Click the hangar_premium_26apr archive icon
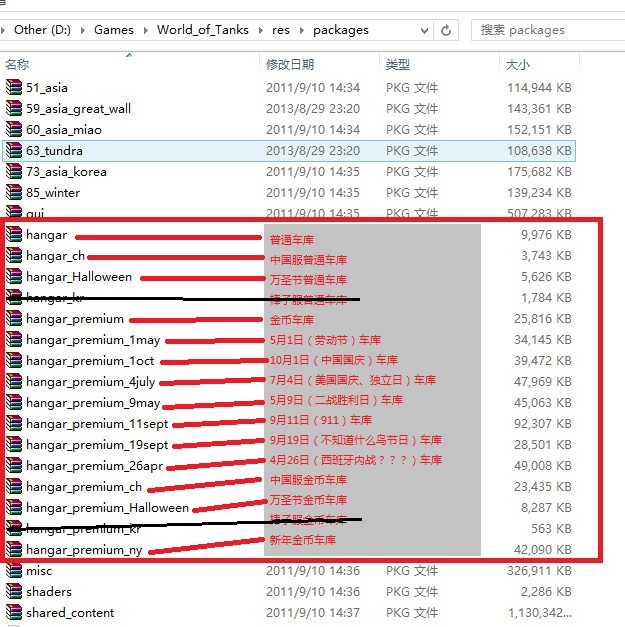Image resolution: width=625 pixels, height=627 pixels. coord(14,465)
